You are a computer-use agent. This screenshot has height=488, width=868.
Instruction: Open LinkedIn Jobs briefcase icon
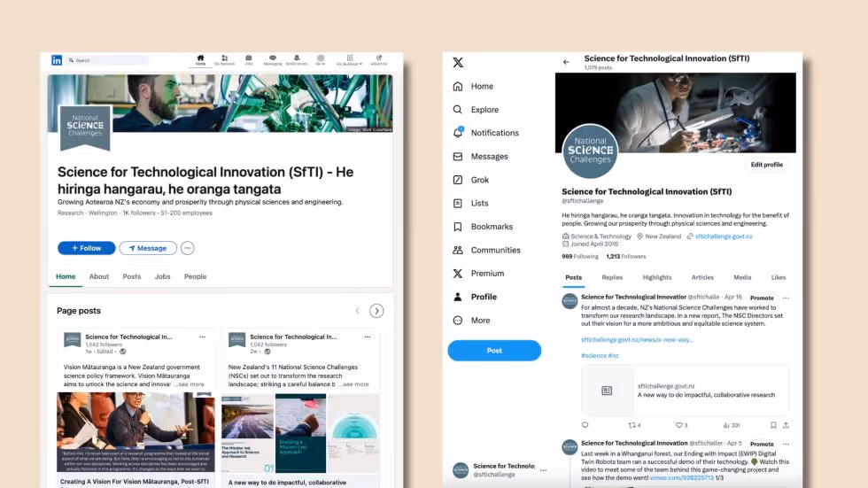(249, 59)
